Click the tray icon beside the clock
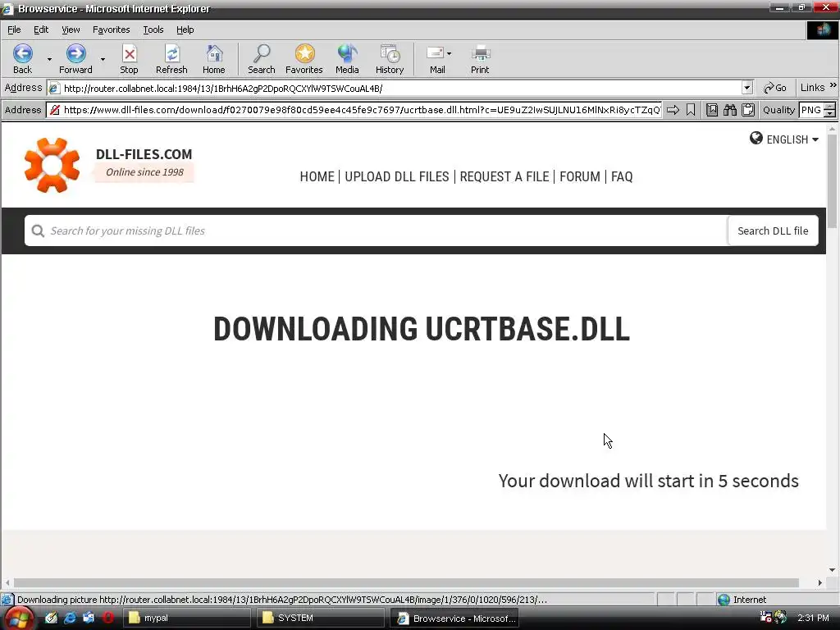This screenshot has height=630, width=840. (781, 617)
